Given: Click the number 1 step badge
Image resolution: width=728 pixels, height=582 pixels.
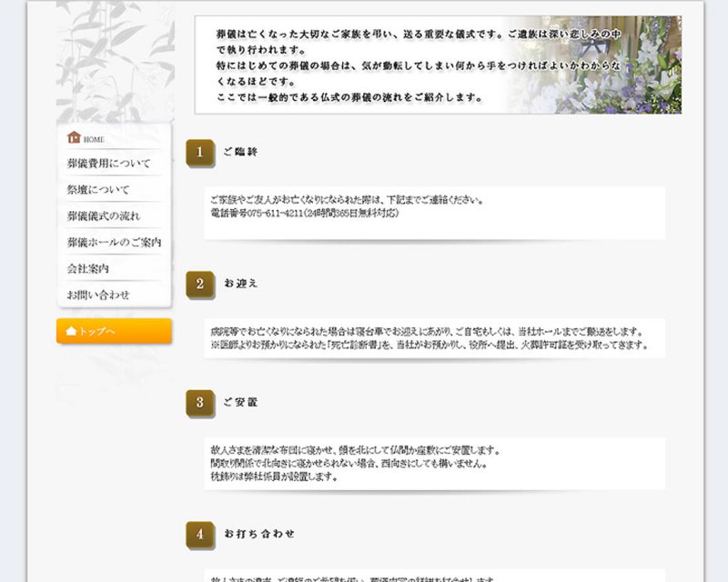Looking at the screenshot, I should tap(199, 153).
